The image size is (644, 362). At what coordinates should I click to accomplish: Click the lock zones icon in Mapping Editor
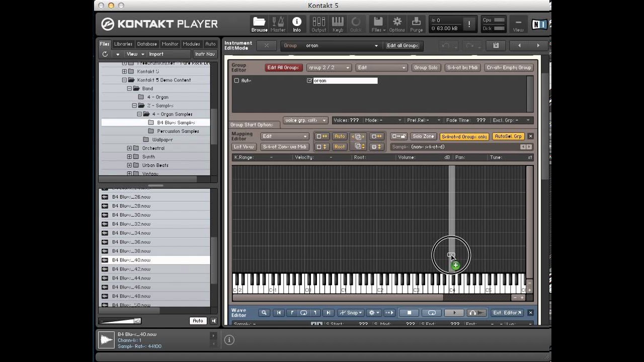tap(399, 136)
